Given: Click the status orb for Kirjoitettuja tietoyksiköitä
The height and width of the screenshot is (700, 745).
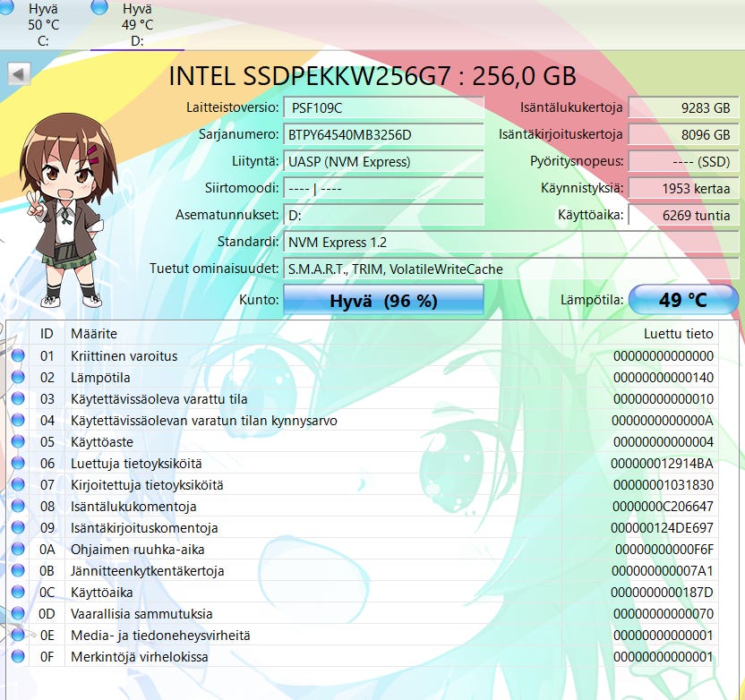Looking at the screenshot, I should click(18, 484).
